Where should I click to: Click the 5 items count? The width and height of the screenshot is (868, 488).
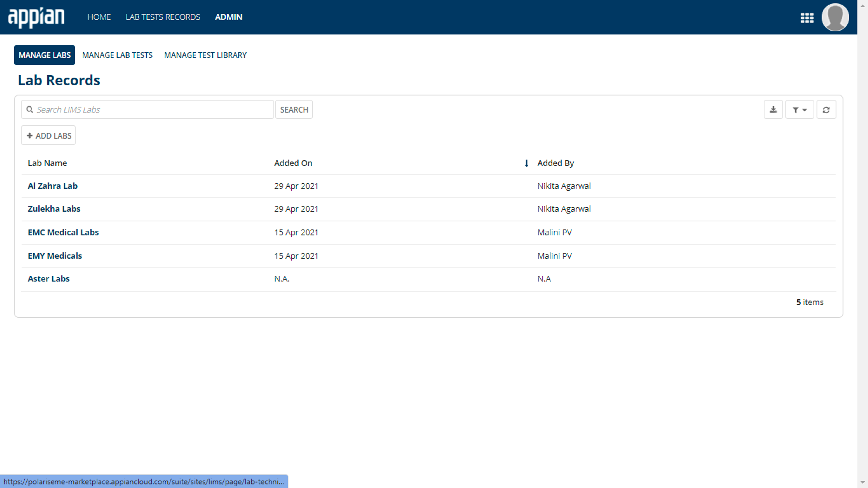coord(810,302)
